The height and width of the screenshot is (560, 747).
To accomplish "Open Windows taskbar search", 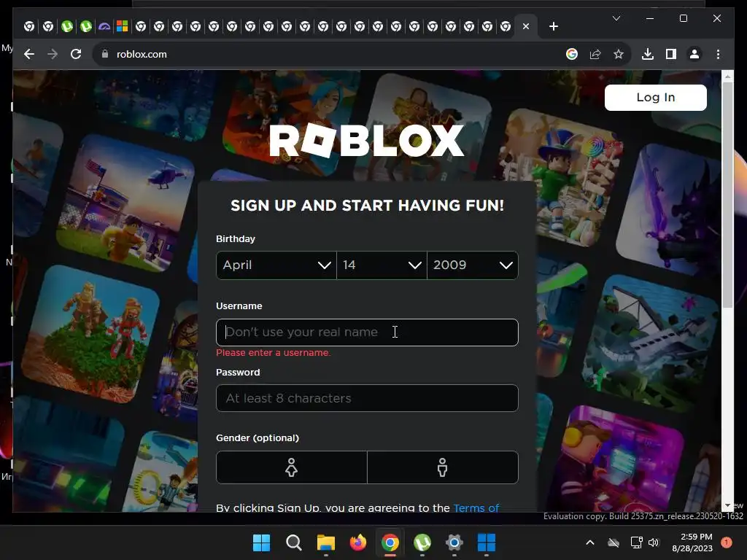I will coord(293,542).
